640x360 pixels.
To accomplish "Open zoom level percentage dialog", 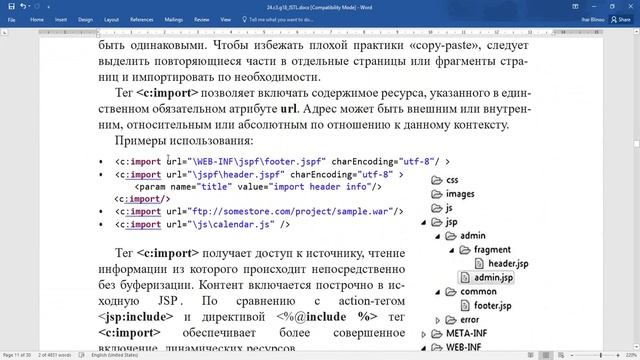I will click(631, 356).
